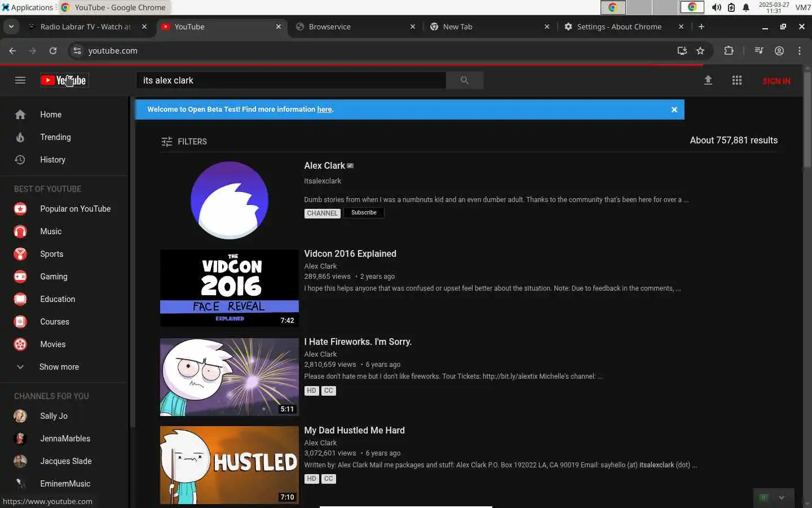
Task: Click the notification bell in system tray
Action: click(746, 7)
